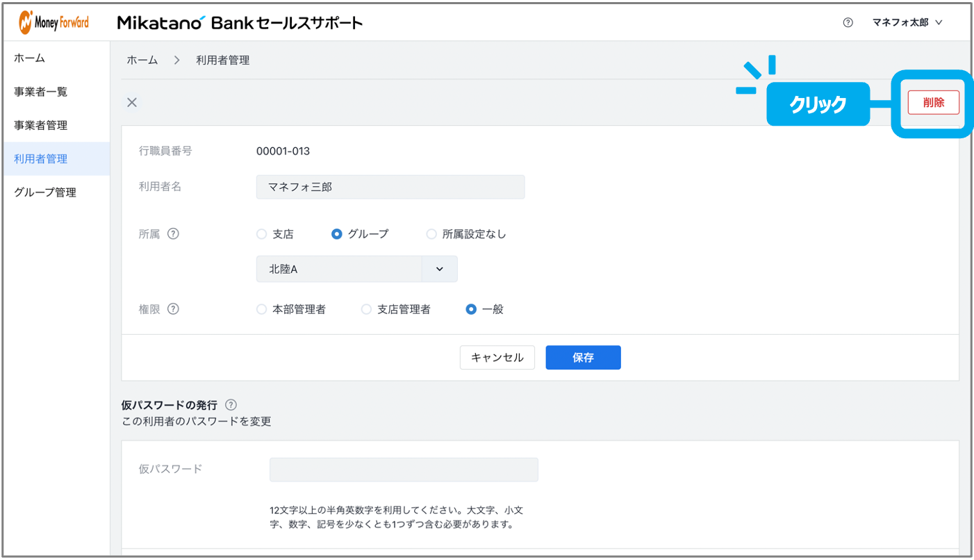Choose 所属設定なし radio option
The width and height of the screenshot is (974, 560).
pos(431,234)
